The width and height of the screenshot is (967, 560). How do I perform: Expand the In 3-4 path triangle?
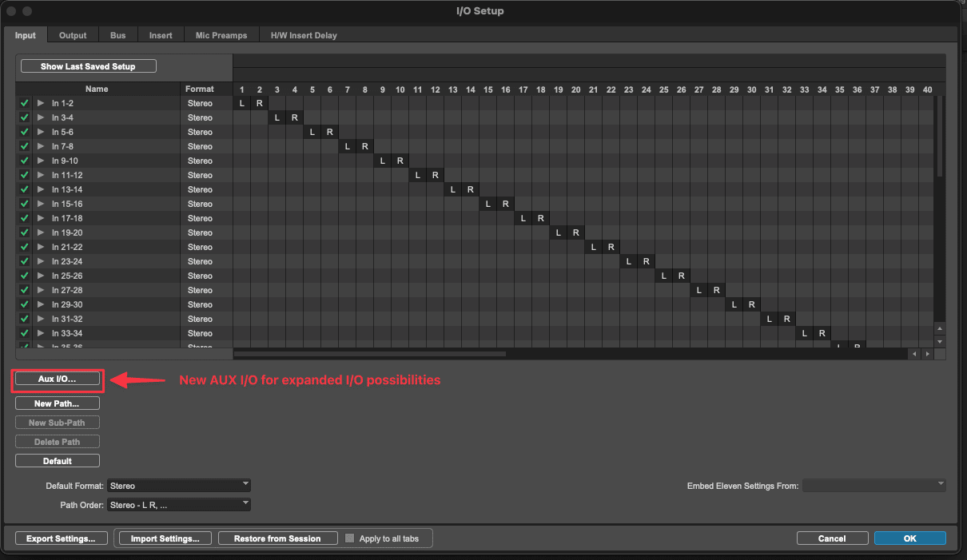[41, 117]
